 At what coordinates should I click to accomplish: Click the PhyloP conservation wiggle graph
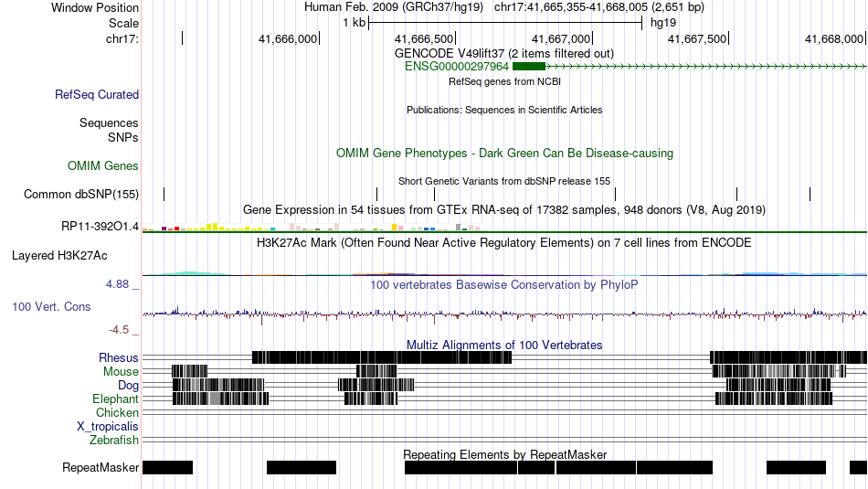pos(504,314)
